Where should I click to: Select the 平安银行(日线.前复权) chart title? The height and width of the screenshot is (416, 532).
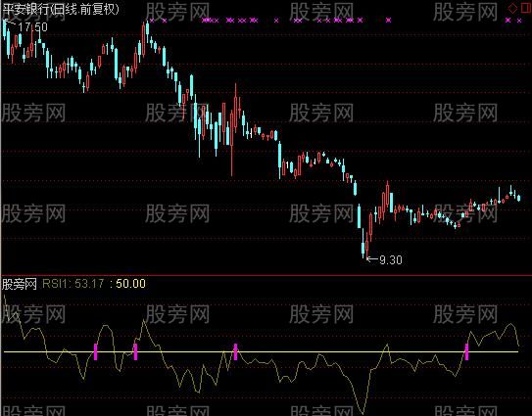coord(61,9)
